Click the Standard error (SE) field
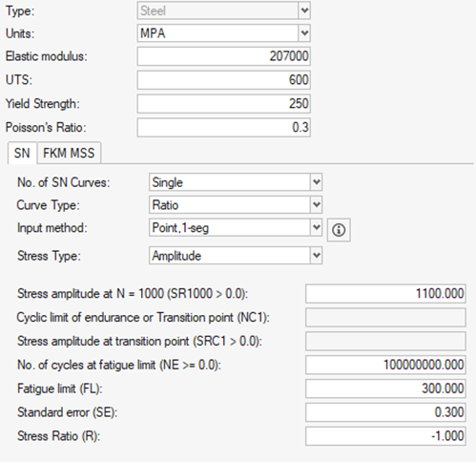476x462 pixels. [385, 412]
